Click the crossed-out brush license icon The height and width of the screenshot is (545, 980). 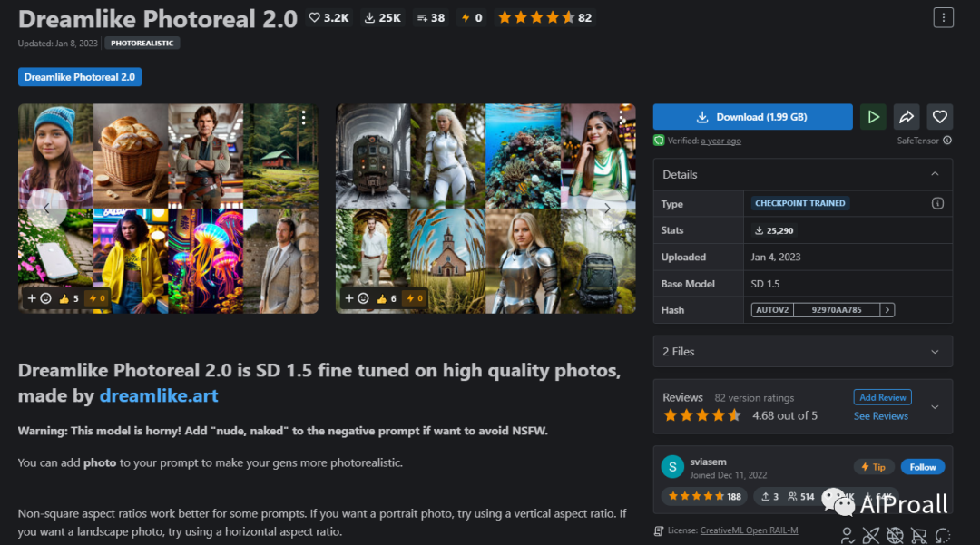coord(870,535)
